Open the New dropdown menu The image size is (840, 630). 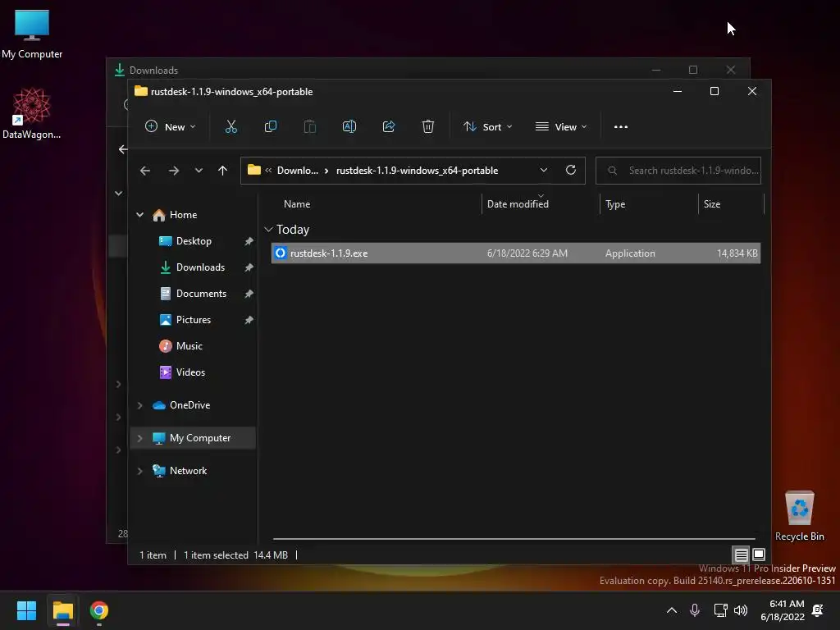point(171,126)
